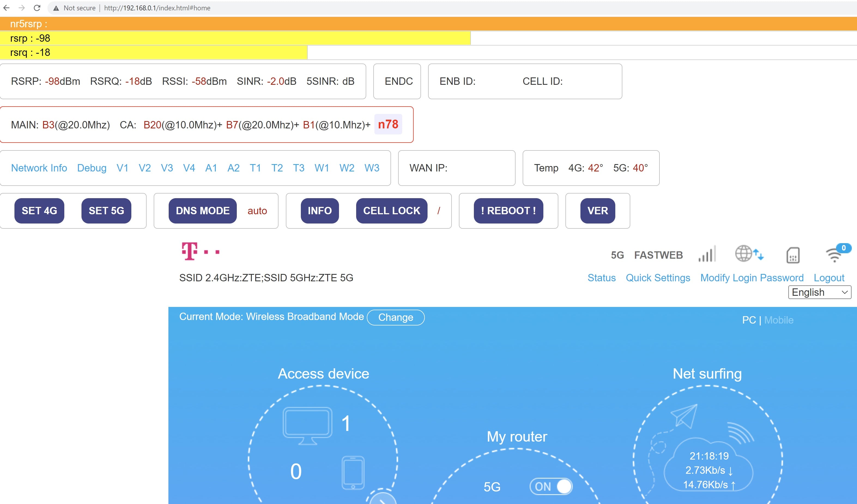Turn off the 5G ON switch
This screenshot has height=504, width=857.
point(551,486)
